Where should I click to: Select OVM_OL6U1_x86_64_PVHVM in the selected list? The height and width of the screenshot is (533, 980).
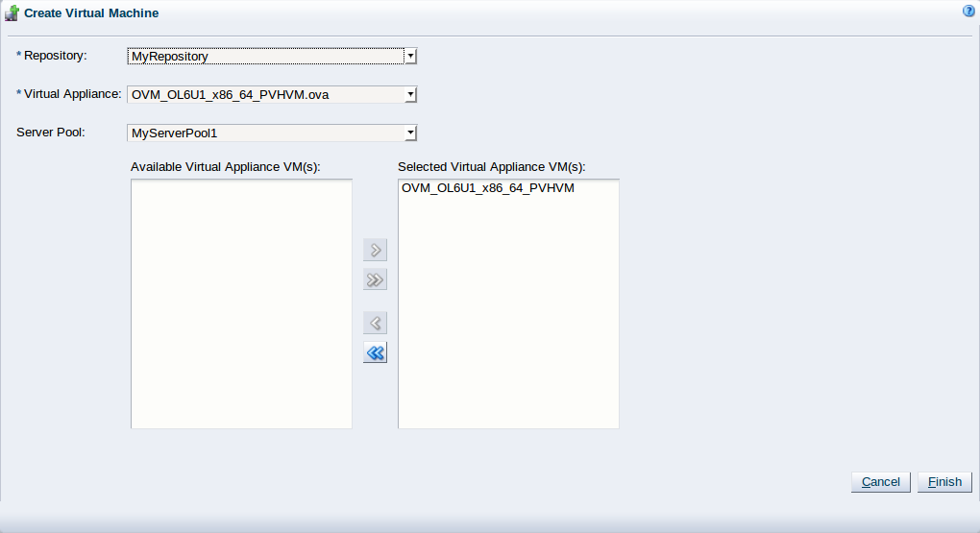coord(487,188)
